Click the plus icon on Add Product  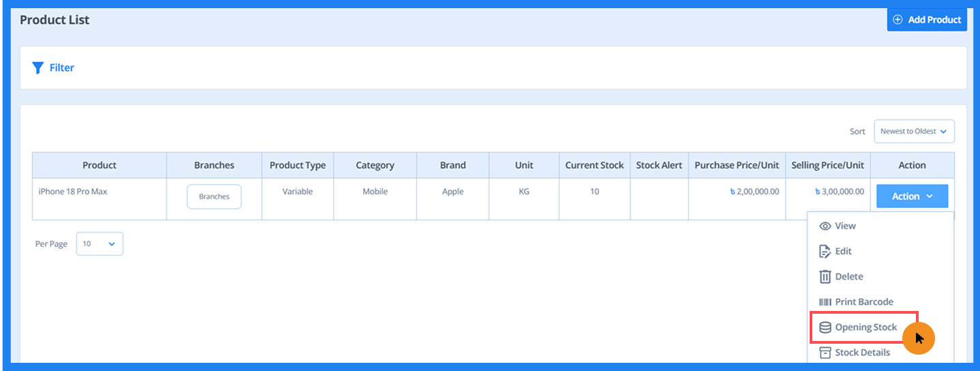898,20
